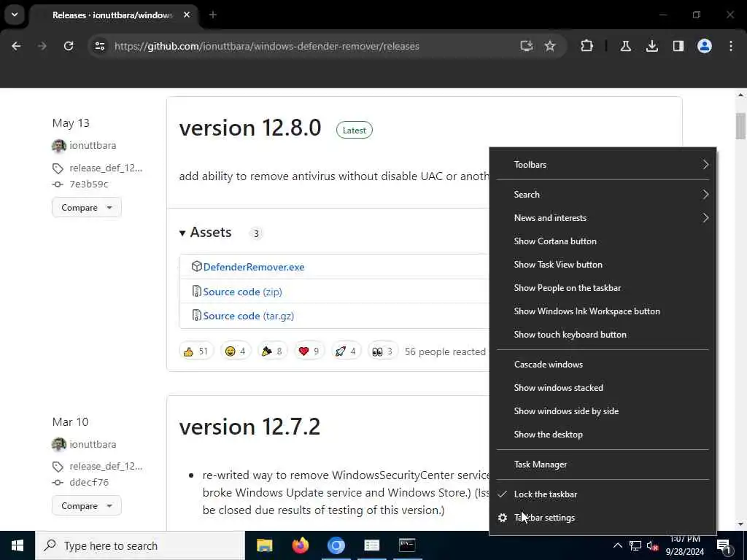Expand Toolbars submenu
The width and height of the screenshot is (747, 560).
pyautogui.click(x=603, y=165)
